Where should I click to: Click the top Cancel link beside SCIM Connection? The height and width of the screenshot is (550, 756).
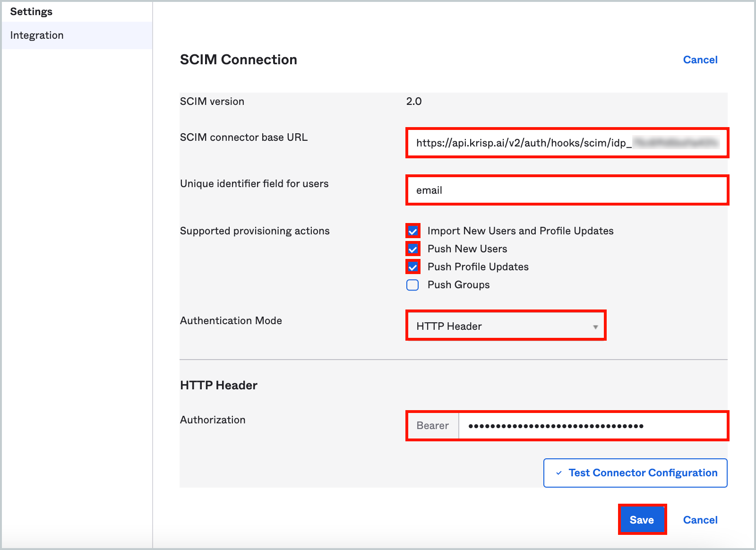pos(700,60)
